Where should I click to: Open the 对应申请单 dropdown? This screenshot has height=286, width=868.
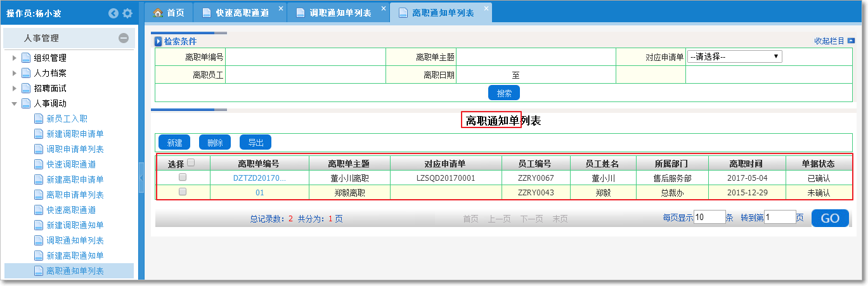[734, 57]
